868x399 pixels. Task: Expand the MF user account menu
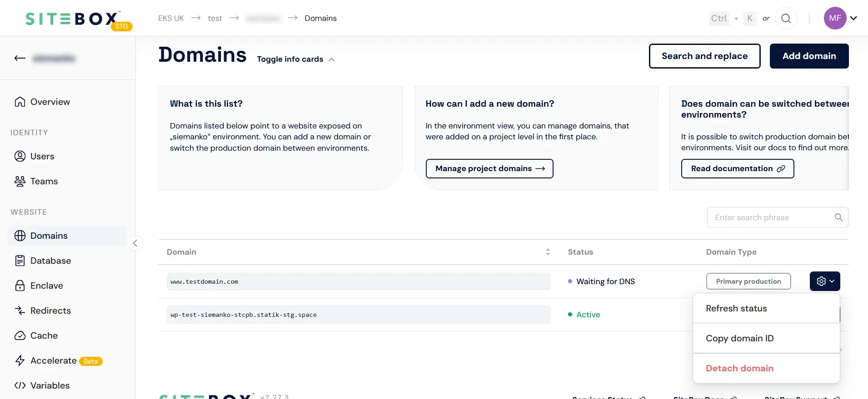841,18
